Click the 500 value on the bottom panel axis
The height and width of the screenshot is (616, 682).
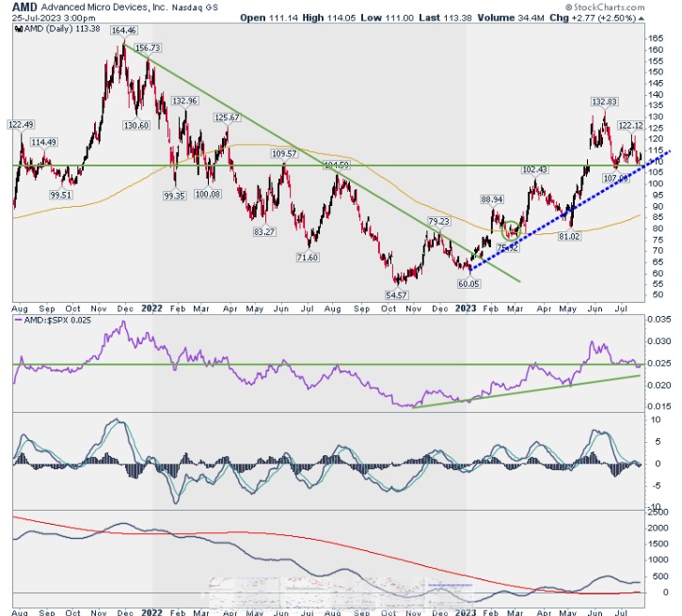coord(660,577)
